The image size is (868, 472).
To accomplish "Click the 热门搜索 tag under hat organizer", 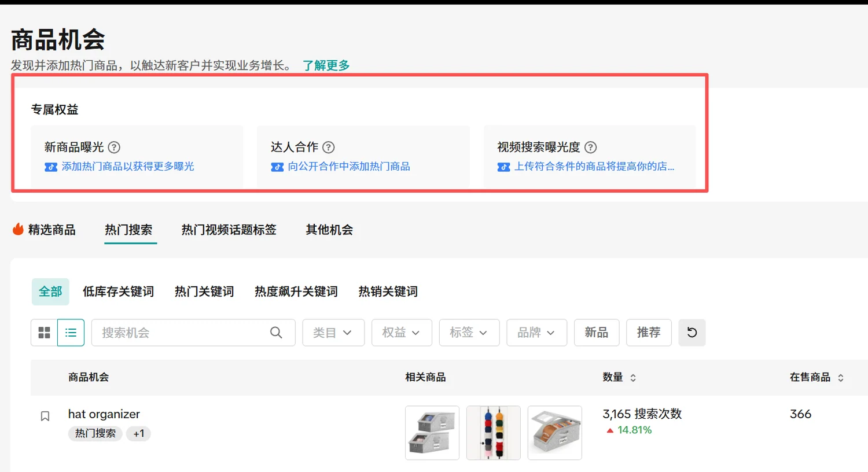I will [95, 433].
